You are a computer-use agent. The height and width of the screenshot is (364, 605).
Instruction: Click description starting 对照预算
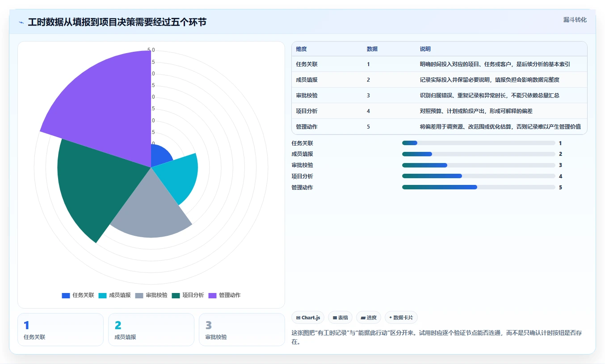point(476,111)
